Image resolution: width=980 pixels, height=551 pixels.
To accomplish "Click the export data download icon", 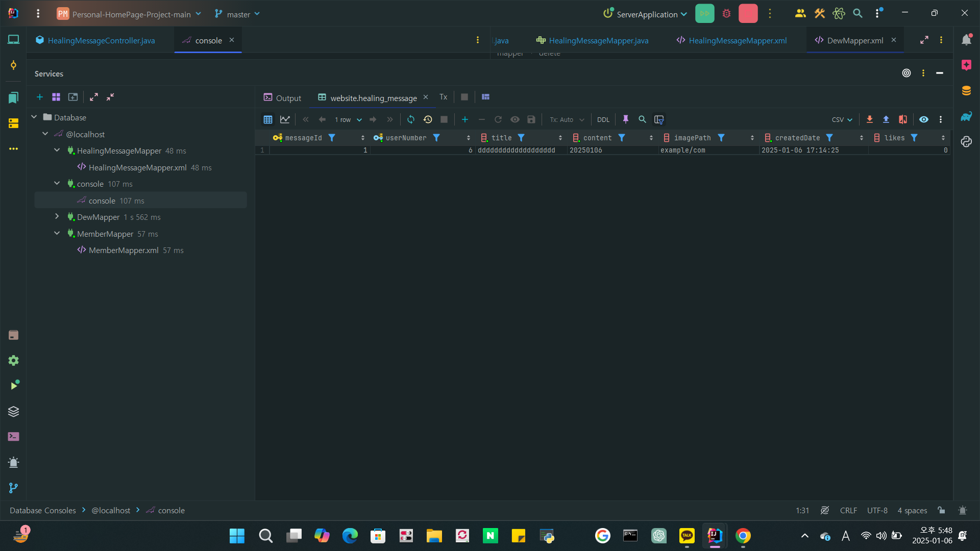I will 870,119.
